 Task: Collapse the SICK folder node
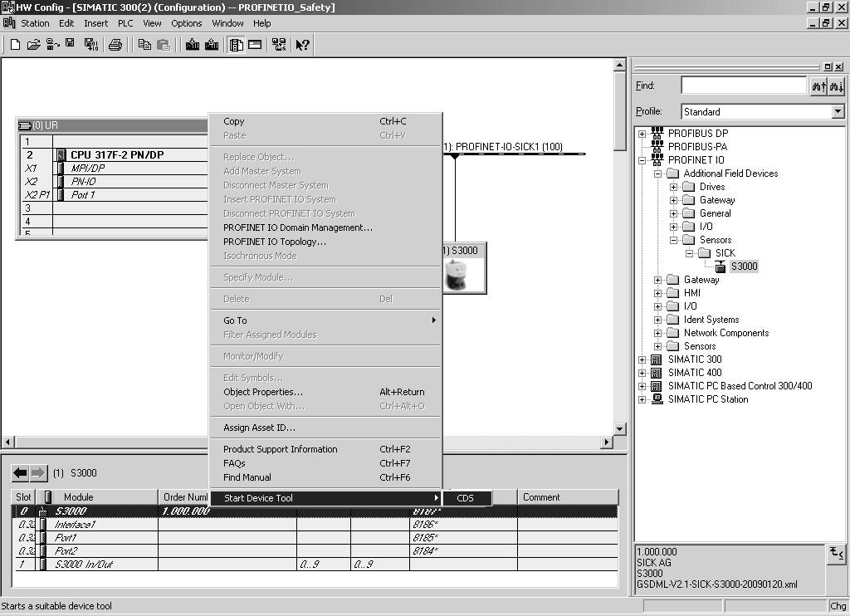coord(689,253)
